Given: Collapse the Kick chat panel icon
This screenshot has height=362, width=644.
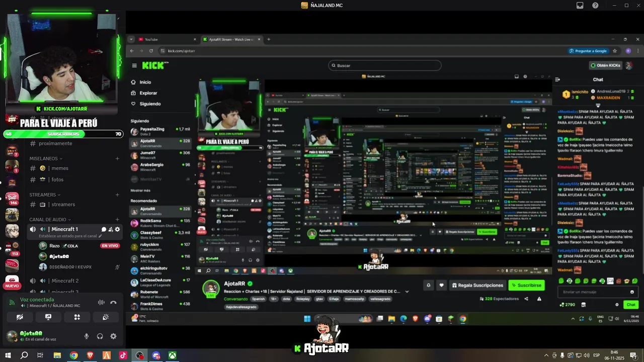Looking at the screenshot, I should pos(557,79).
